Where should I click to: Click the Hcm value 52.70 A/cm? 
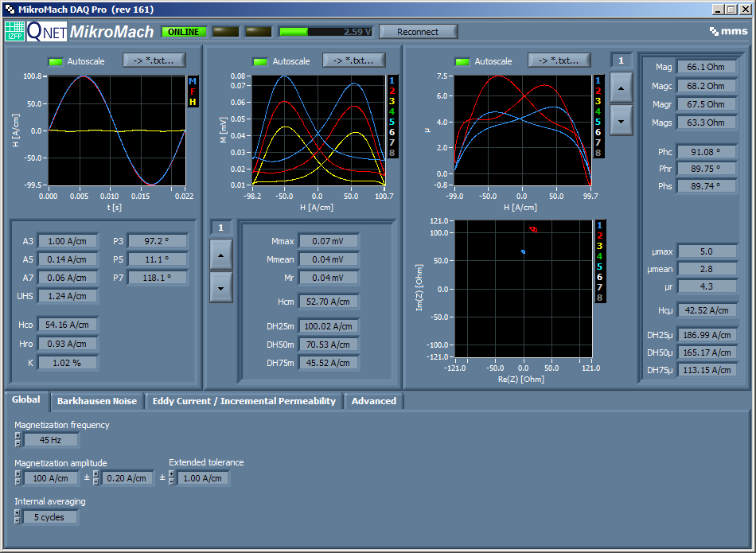(329, 302)
